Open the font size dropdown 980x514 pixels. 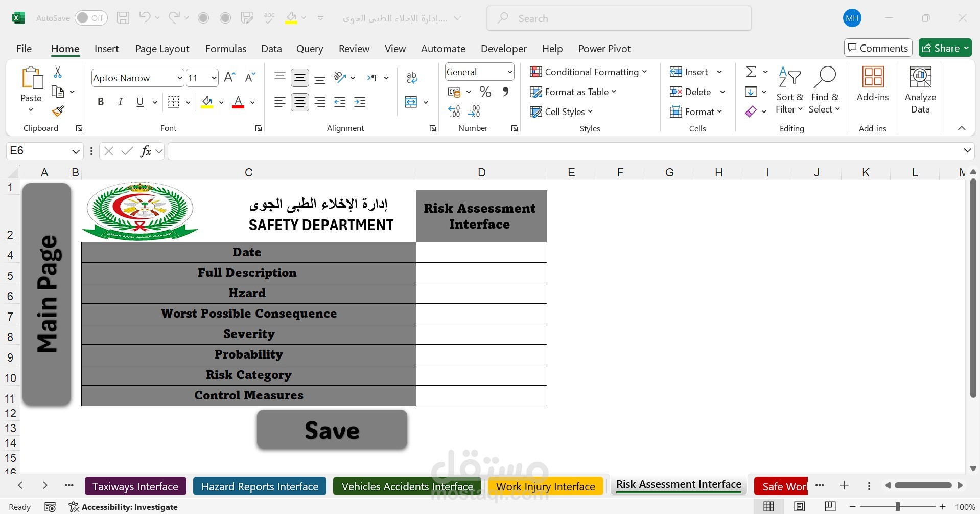click(214, 78)
